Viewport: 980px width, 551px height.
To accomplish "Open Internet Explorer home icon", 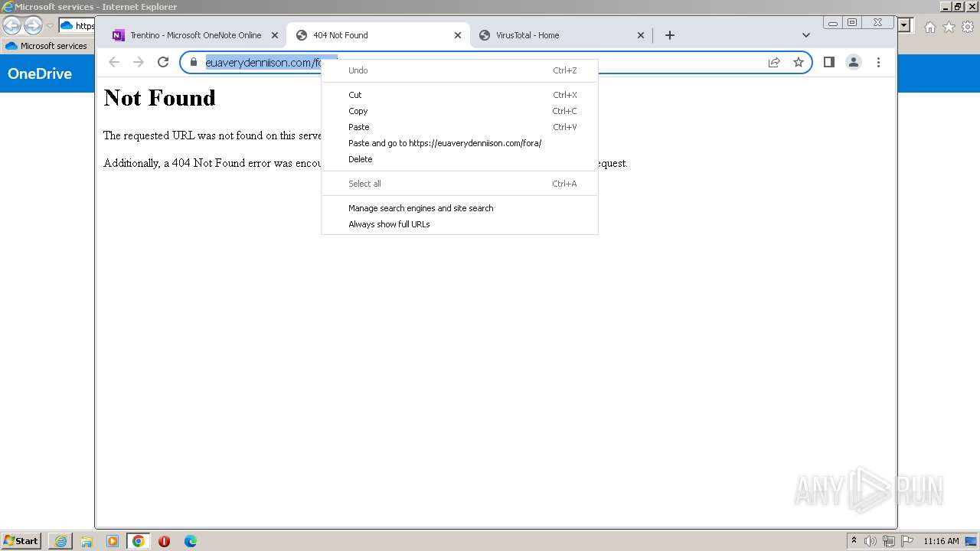I will tap(929, 27).
